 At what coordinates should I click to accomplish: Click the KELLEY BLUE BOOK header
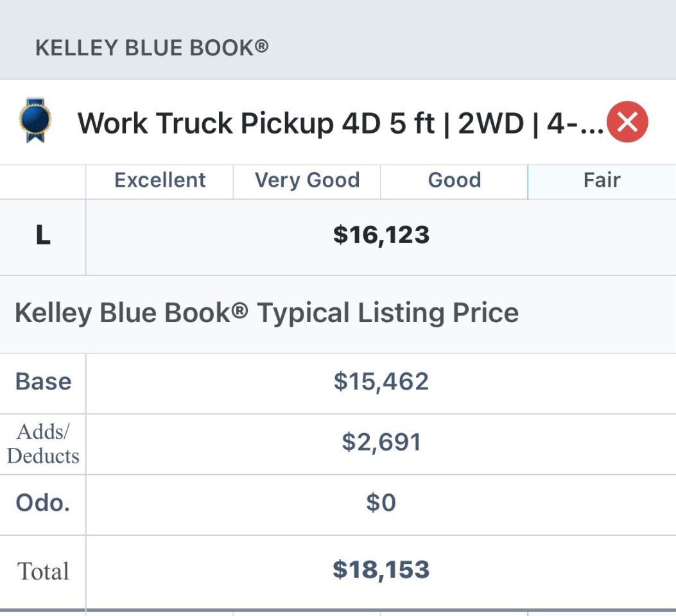point(152,47)
